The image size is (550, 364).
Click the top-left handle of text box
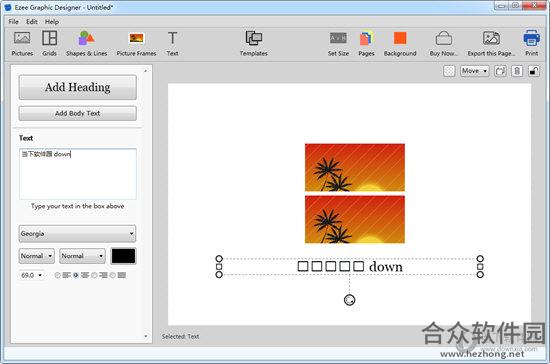[x=219, y=259]
